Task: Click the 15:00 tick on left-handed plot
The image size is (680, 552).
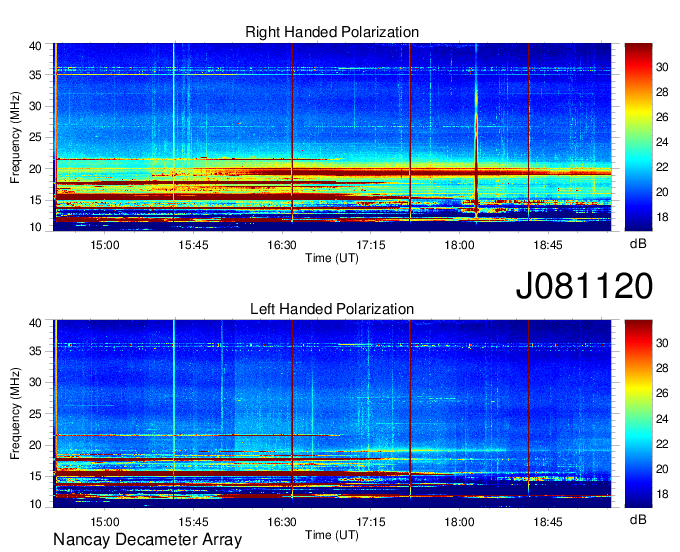Action: tap(105, 522)
